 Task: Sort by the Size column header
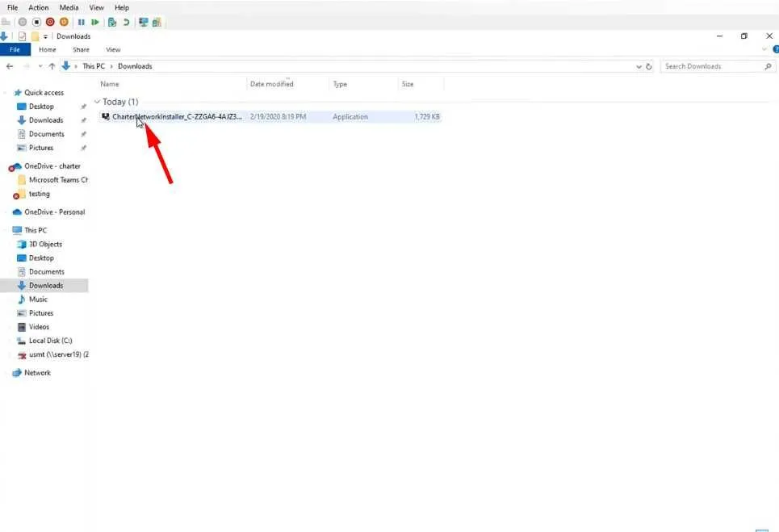tap(408, 84)
